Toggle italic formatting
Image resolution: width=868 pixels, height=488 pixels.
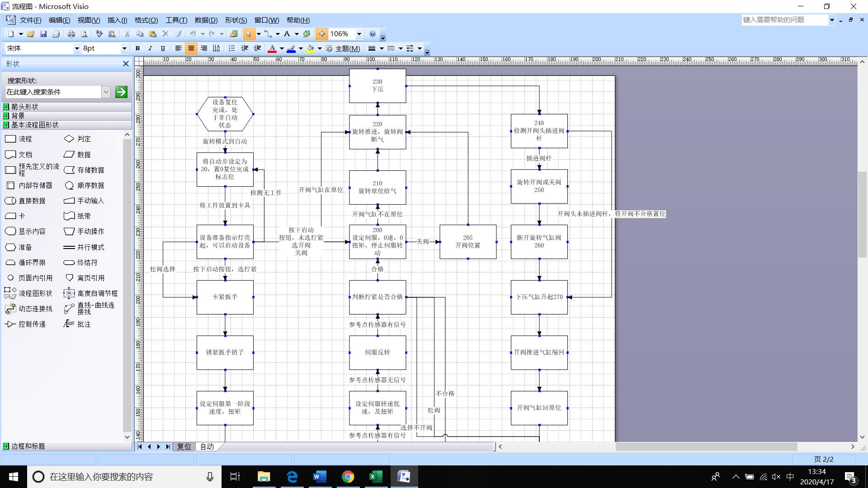(x=150, y=48)
